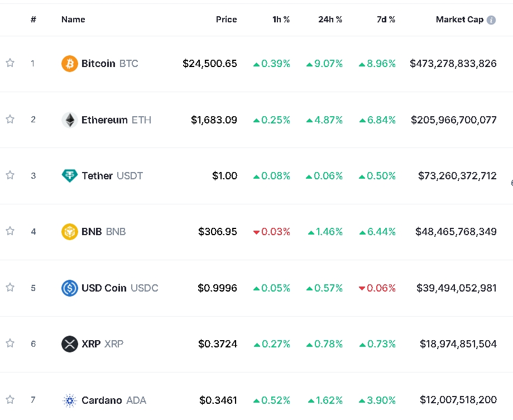
Task: Click the Cardano logo icon
Action: click(x=70, y=400)
